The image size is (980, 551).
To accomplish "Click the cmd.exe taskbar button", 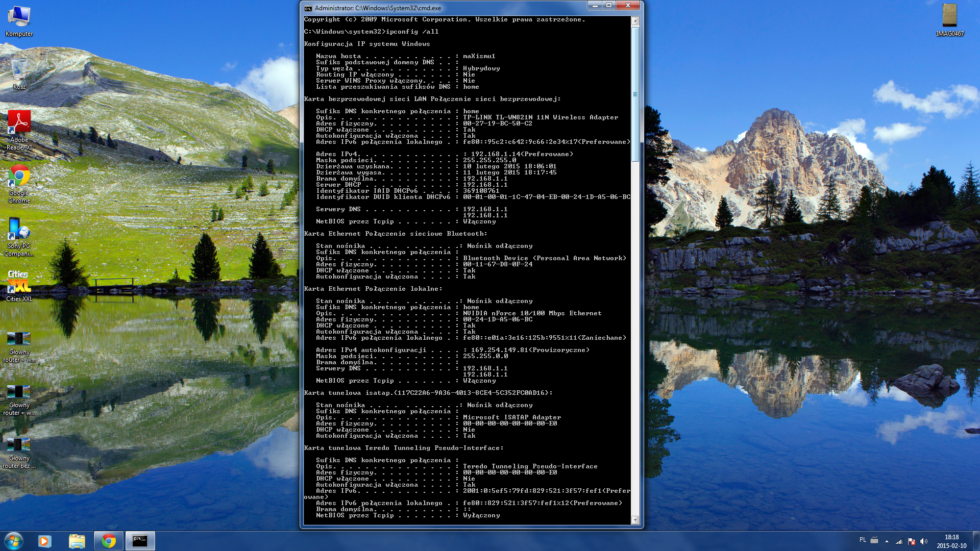I will (140, 541).
